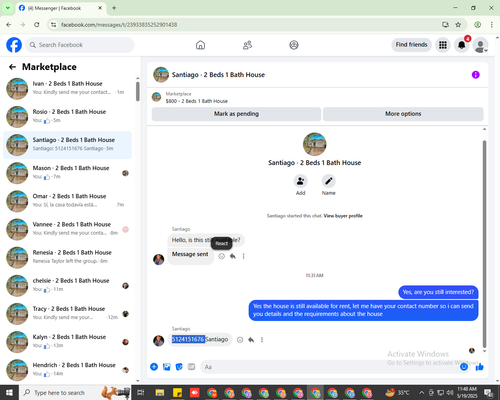
Task: Click the purple conversation information icon
Action: (x=476, y=75)
